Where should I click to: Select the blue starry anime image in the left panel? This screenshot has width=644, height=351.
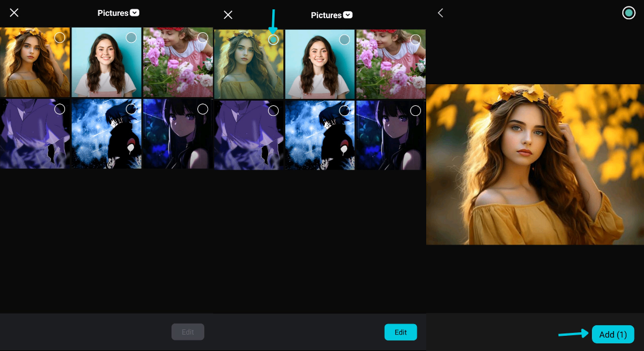pos(131,109)
